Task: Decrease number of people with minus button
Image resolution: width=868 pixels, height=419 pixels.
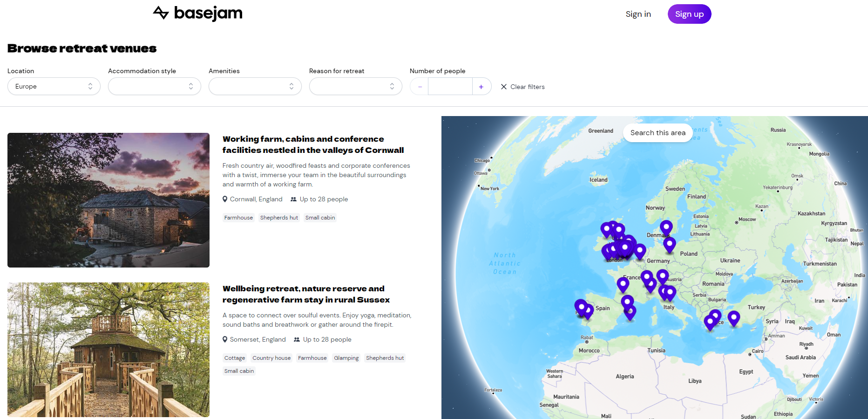Action: click(420, 87)
